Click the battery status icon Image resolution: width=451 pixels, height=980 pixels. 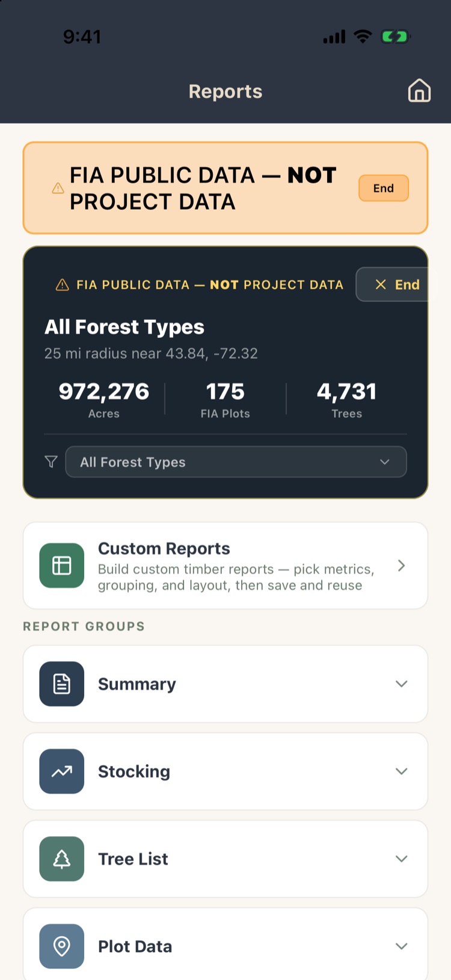(395, 37)
